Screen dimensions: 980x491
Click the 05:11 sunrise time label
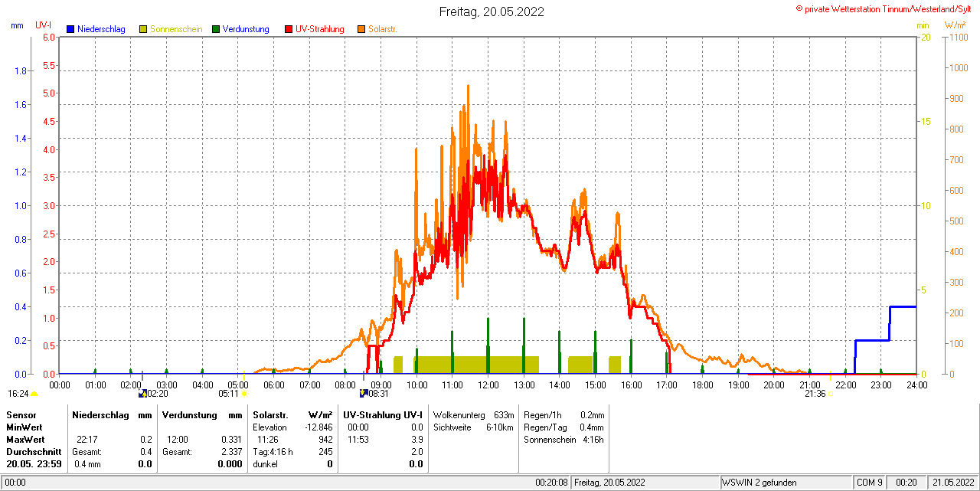pos(229,394)
